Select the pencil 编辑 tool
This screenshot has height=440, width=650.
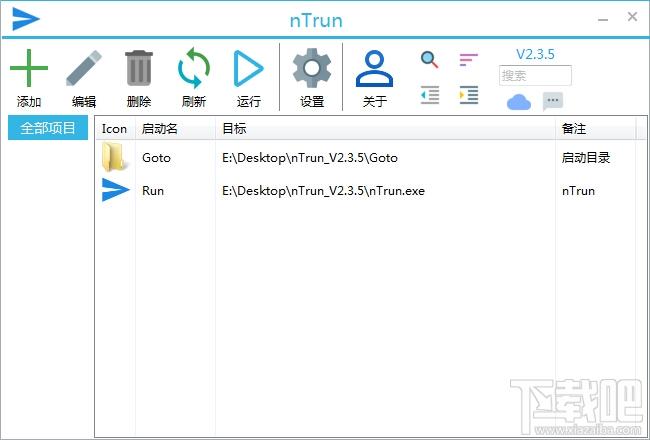click(83, 68)
